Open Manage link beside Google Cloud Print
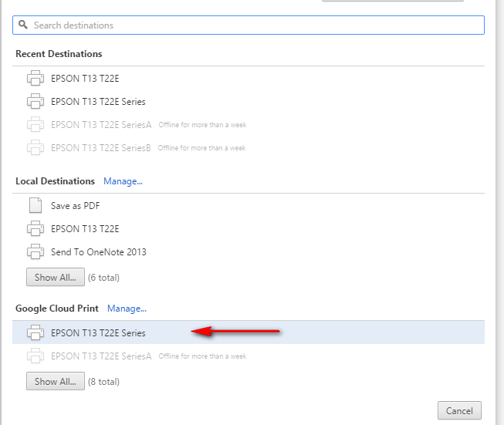The width and height of the screenshot is (504, 425). [x=127, y=309]
